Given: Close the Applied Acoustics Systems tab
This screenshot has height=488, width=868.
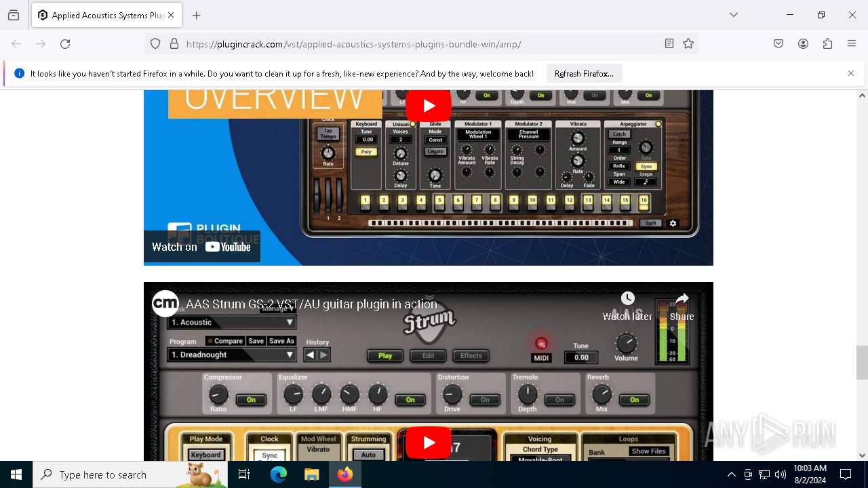Looking at the screenshot, I should [x=171, y=15].
